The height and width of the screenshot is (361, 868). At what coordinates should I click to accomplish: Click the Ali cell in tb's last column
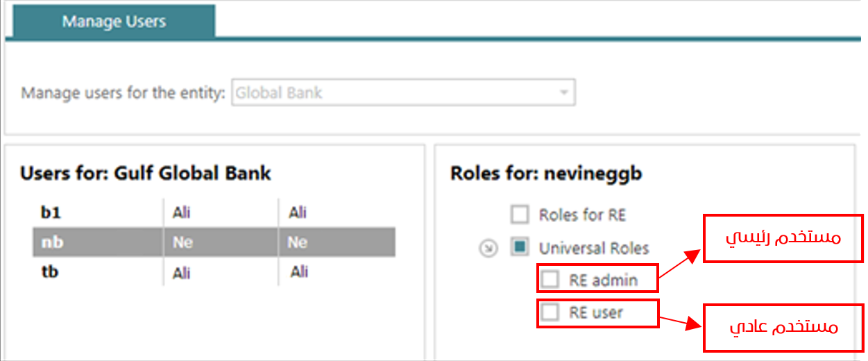coord(299,273)
